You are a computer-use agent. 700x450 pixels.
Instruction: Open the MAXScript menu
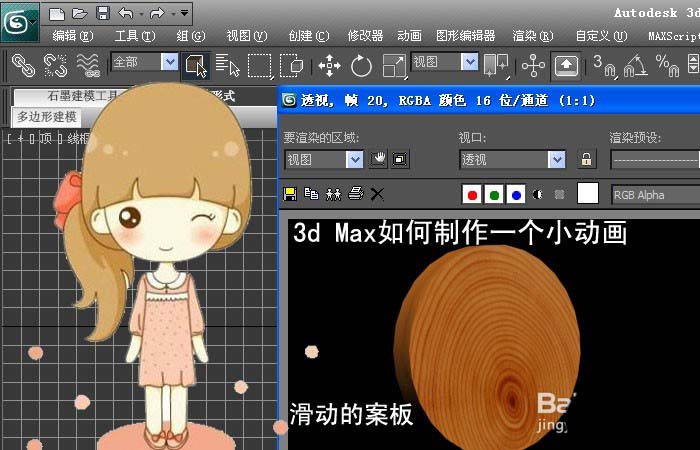pyautogui.click(x=674, y=36)
